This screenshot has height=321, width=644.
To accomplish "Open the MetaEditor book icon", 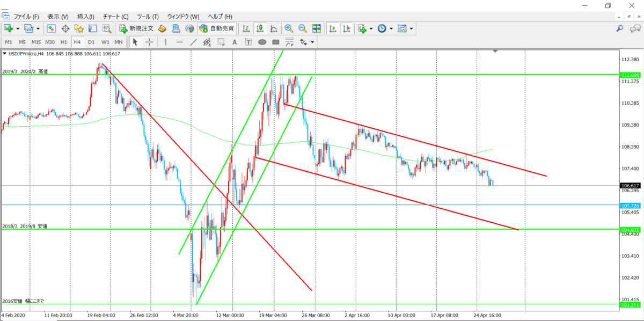I will pyautogui.click(x=162, y=28).
